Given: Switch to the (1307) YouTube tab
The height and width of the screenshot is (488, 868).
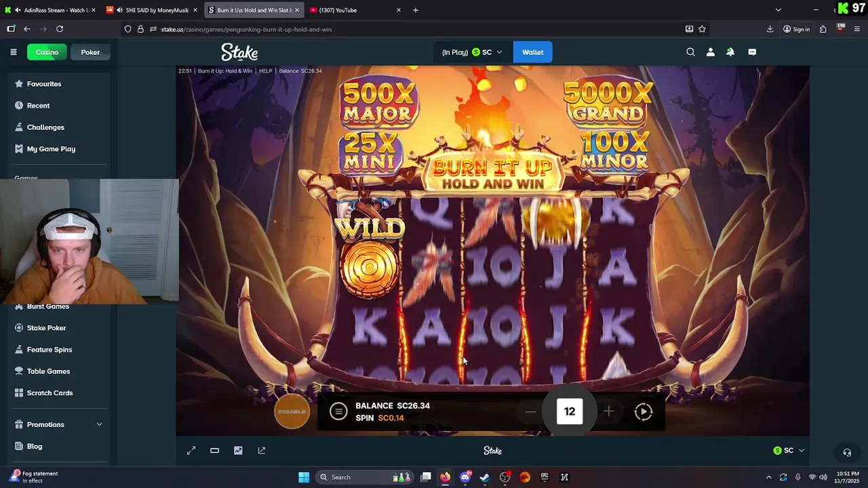Looking at the screenshot, I should click(x=353, y=10).
